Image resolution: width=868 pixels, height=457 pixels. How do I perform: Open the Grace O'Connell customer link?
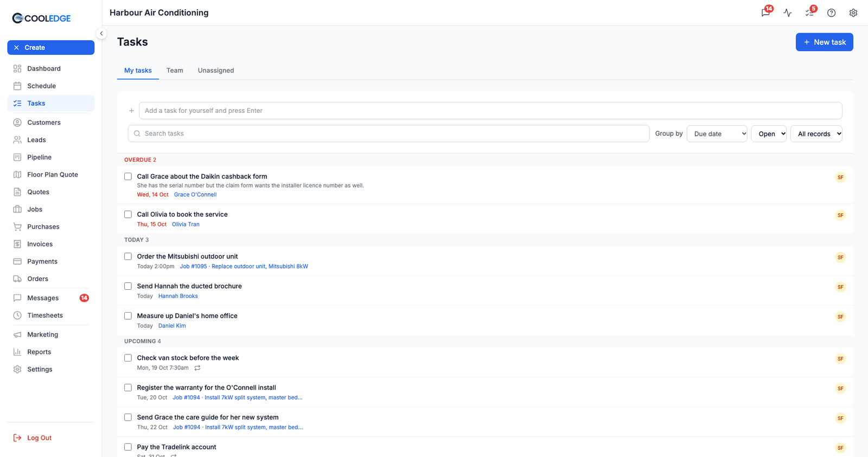pyautogui.click(x=195, y=195)
